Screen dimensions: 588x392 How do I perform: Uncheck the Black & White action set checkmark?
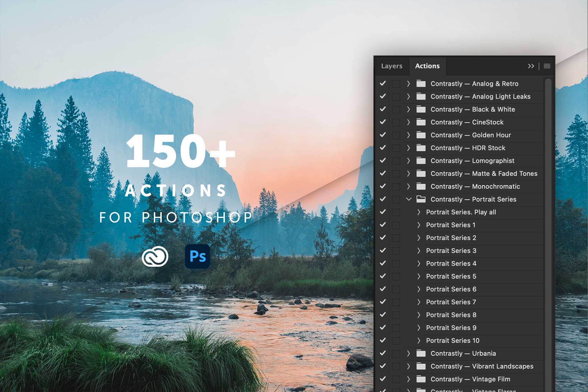[x=383, y=109]
